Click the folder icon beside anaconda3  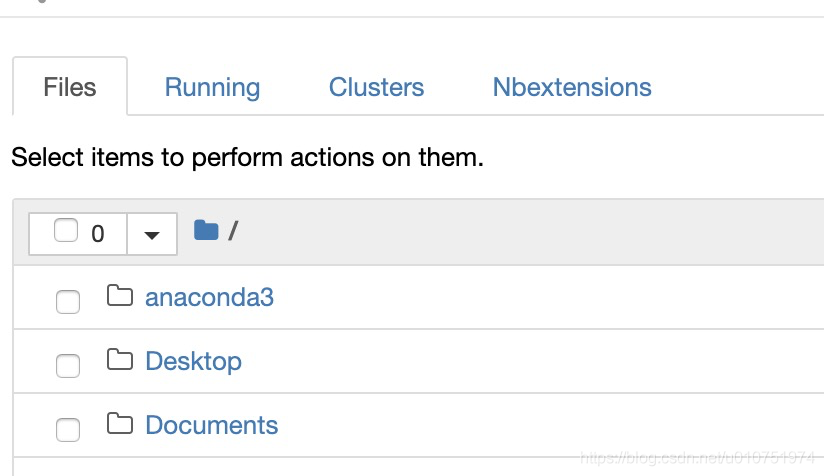[x=120, y=296]
